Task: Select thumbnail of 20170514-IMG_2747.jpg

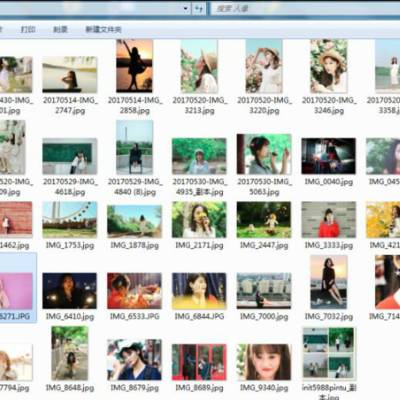Action: pyautogui.click(x=70, y=74)
